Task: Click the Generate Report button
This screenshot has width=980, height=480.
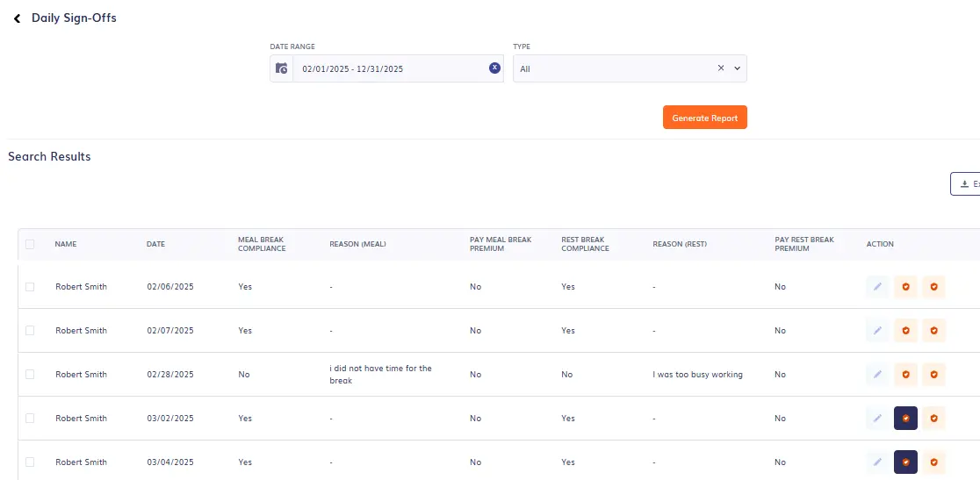Action: pyautogui.click(x=704, y=118)
